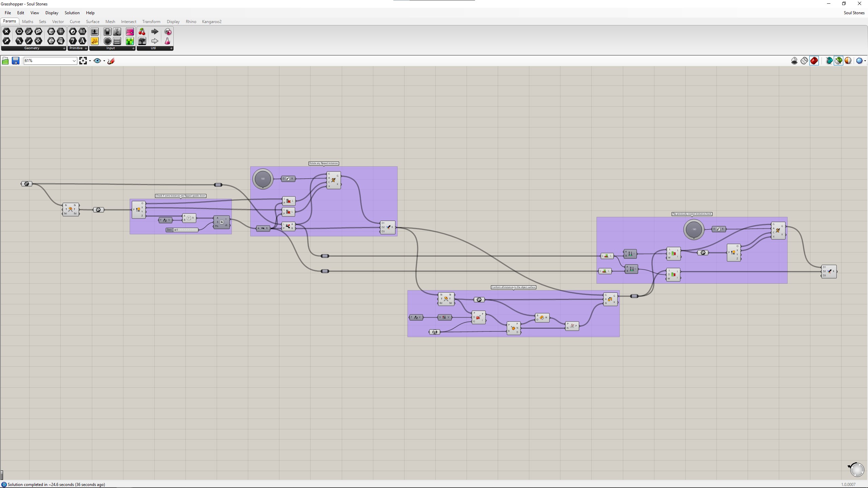Select the Number Slider input component
868x488 pixels.
95,32
